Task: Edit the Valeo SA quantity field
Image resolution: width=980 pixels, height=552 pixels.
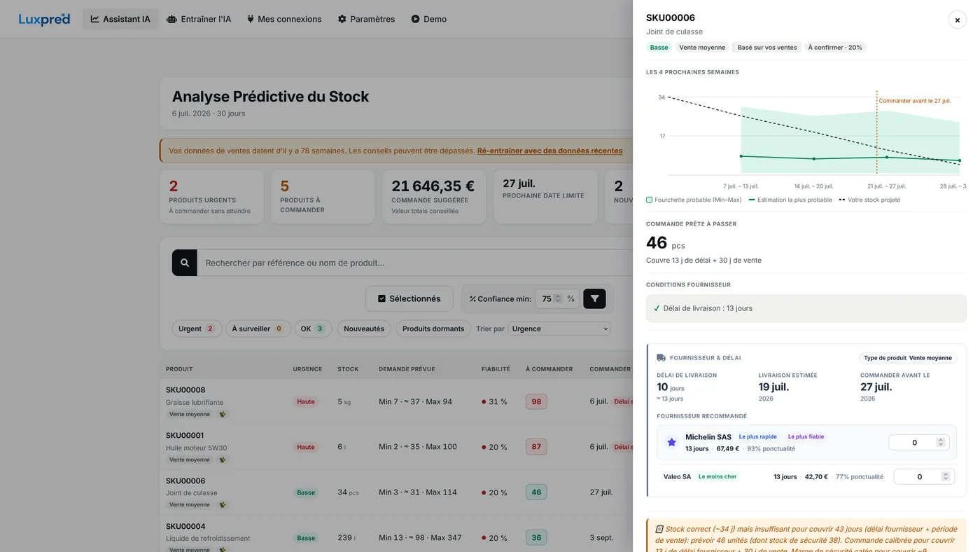Action: coord(924,476)
